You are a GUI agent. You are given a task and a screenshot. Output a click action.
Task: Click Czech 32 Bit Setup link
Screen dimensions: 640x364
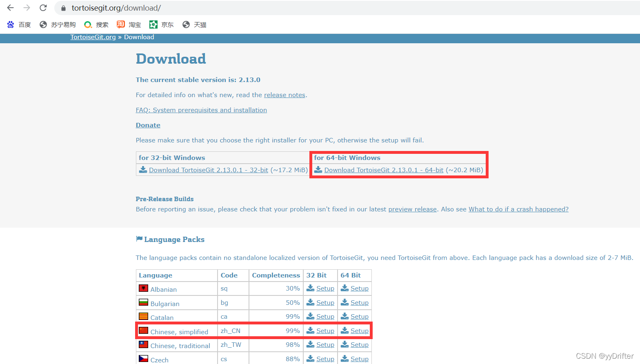point(325,359)
